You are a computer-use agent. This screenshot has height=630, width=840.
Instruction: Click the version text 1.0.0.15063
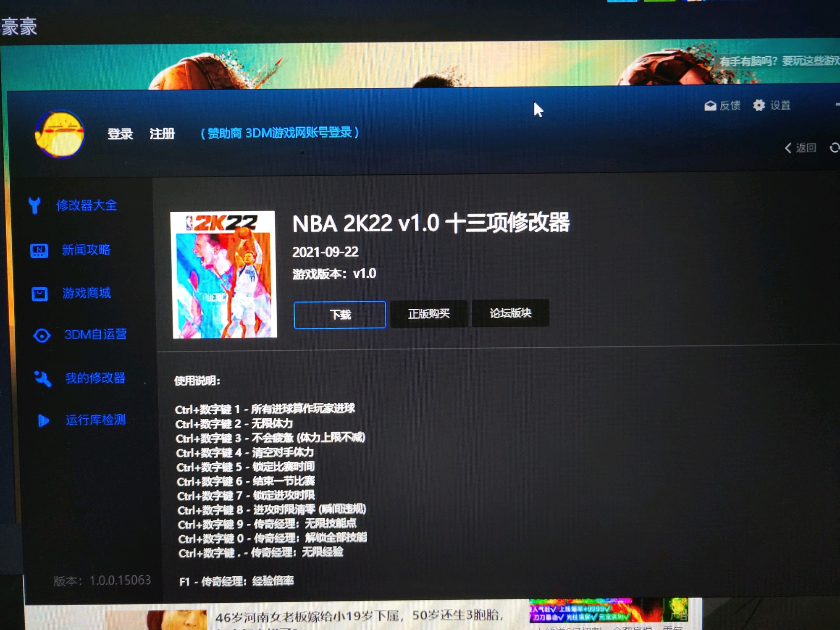(120, 580)
